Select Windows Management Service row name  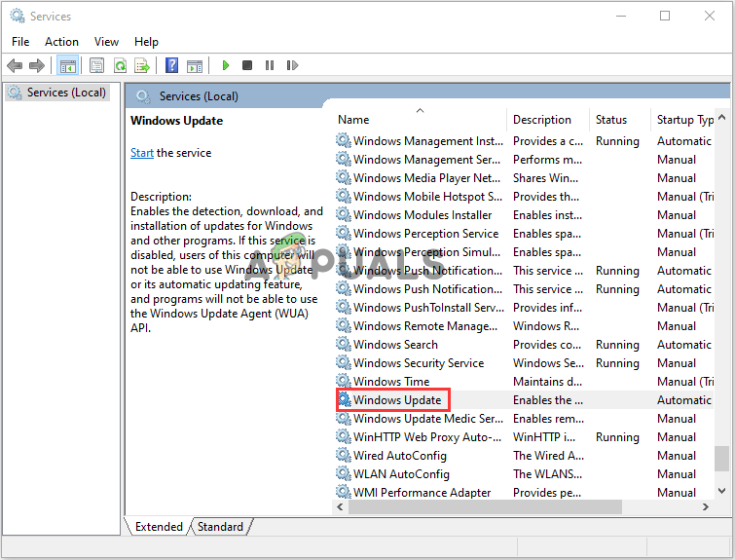point(426,160)
